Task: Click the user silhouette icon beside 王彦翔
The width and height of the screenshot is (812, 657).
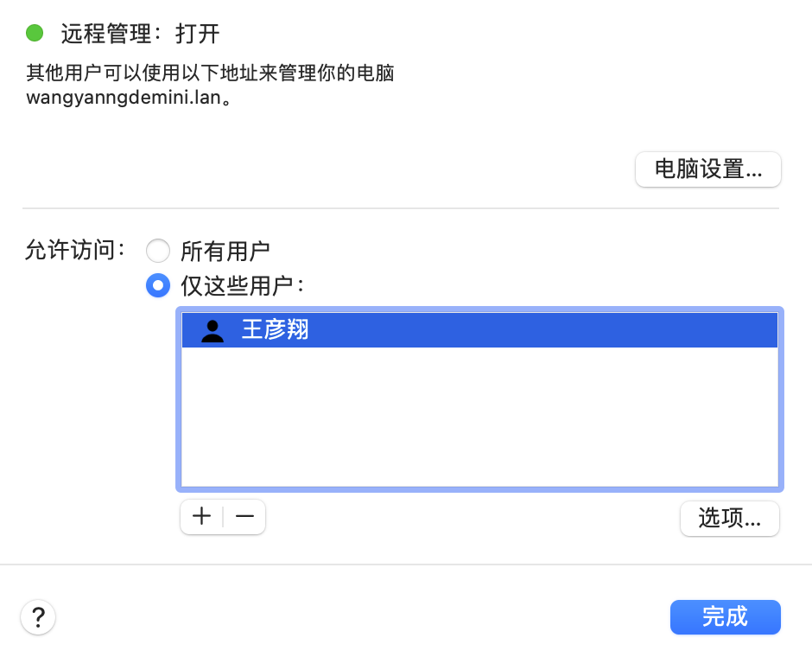Action: click(x=212, y=330)
